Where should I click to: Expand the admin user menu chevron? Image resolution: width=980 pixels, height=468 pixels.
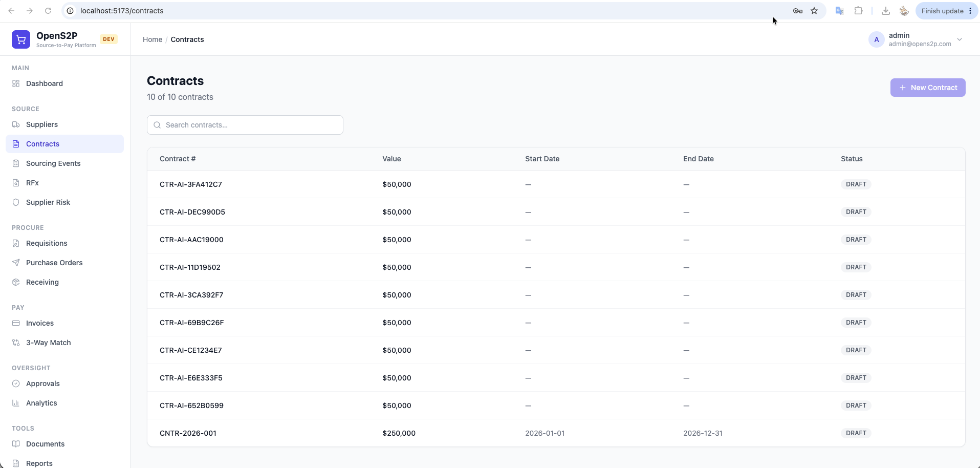(x=960, y=39)
